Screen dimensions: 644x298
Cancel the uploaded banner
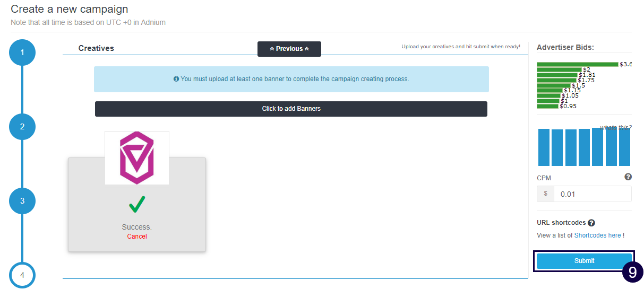(137, 236)
